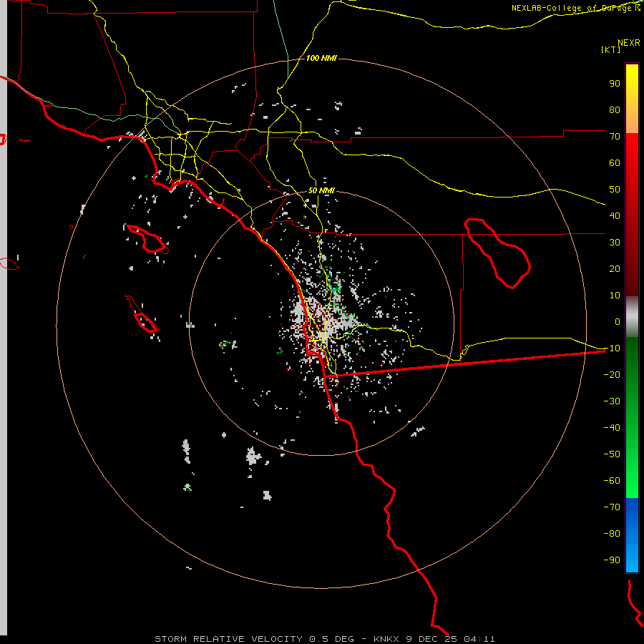Click the 10 value on velocity scale
This screenshot has width=644, height=644.
point(615,296)
